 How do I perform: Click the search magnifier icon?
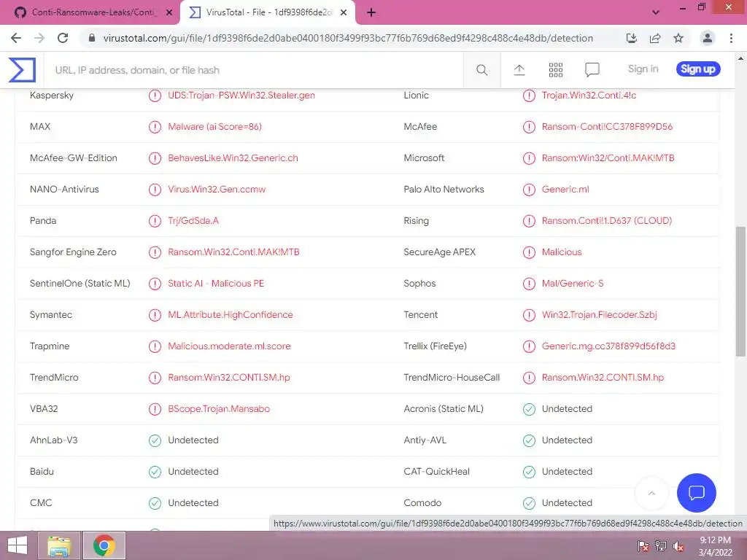(481, 70)
